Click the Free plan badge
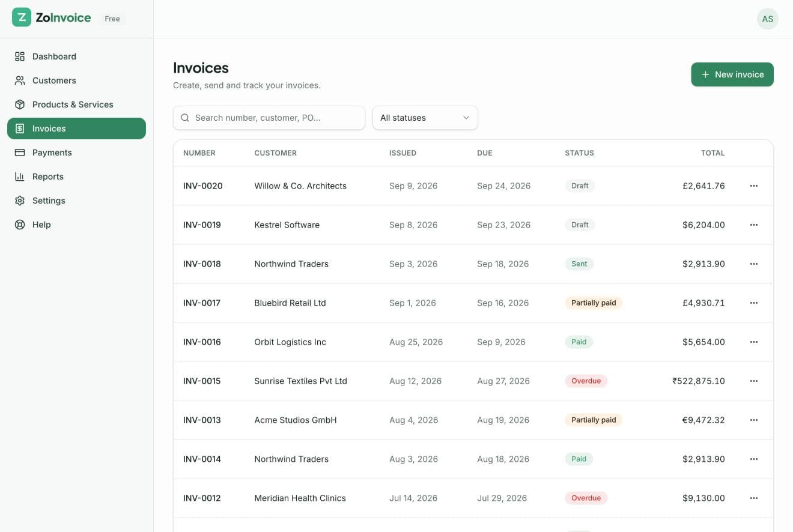 (x=112, y=19)
